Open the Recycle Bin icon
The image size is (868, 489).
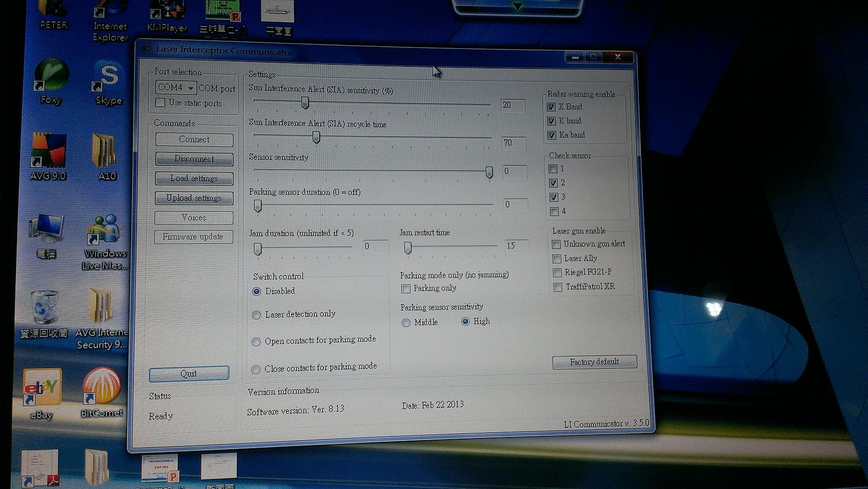pyautogui.click(x=44, y=309)
